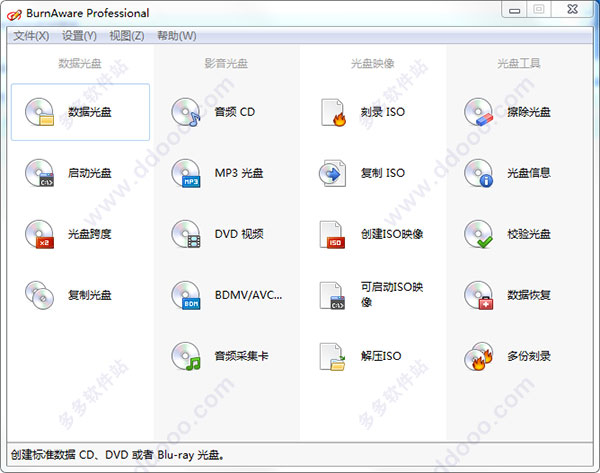Click the 多份刻录 text label
This screenshot has width=600, height=473.
pyautogui.click(x=529, y=356)
